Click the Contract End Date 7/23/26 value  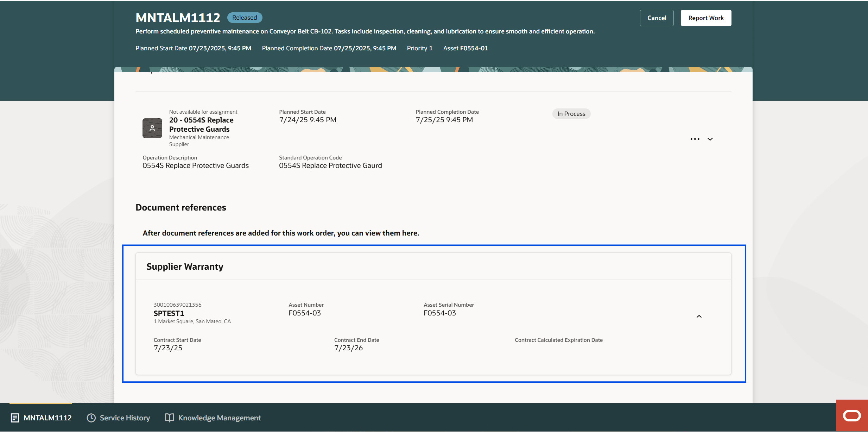[348, 348]
